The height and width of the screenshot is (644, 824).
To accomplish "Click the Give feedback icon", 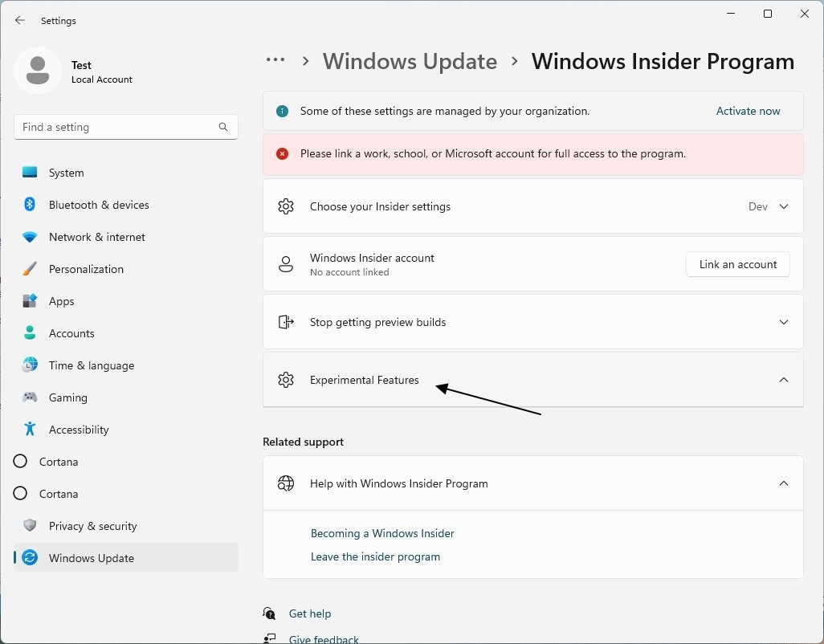I will coord(269,638).
